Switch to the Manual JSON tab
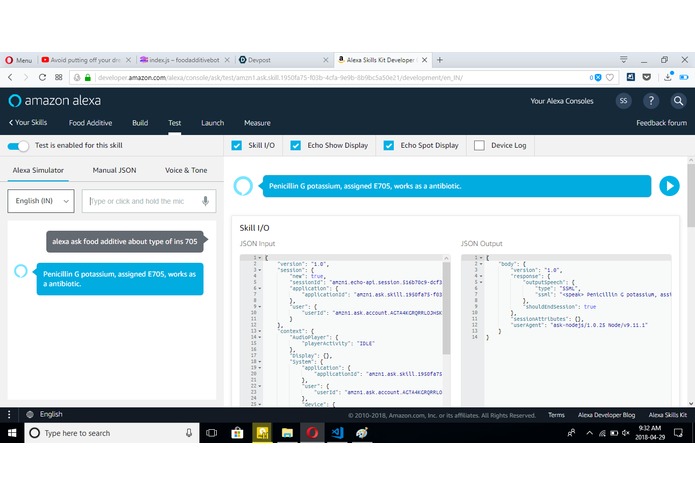 click(114, 170)
